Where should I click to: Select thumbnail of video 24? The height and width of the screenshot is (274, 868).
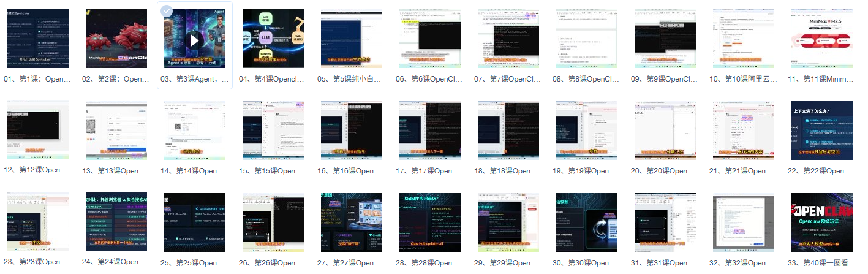[x=116, y=222]
